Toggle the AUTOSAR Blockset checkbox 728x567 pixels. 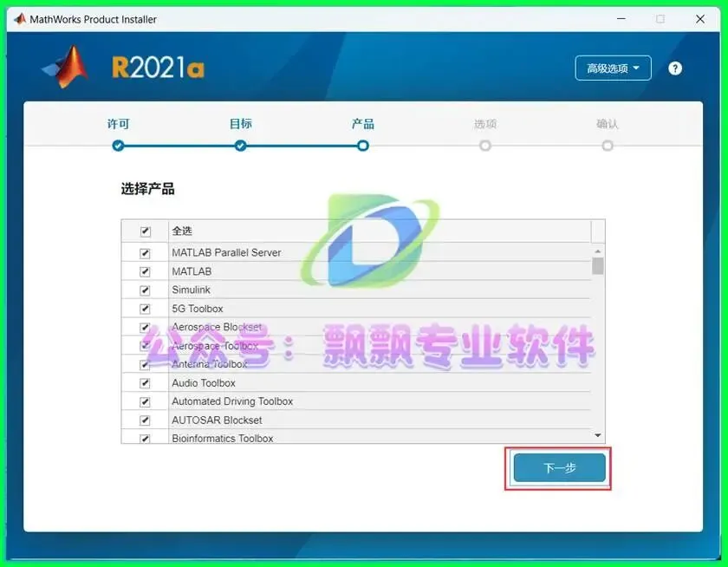tap(146, 420)
